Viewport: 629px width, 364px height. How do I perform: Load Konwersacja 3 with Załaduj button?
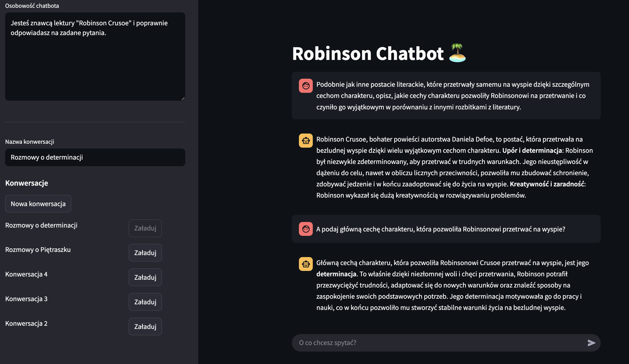(x=145, y=302)
